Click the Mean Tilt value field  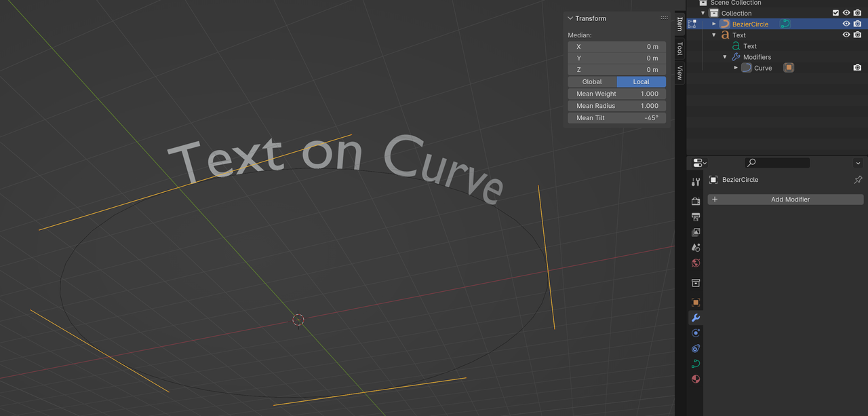tap(616, 117)
